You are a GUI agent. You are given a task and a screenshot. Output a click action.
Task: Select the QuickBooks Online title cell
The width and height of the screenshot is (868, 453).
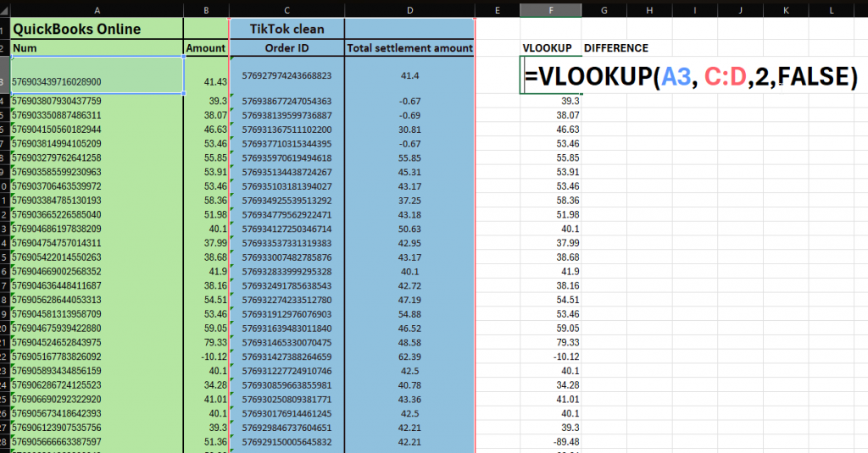point(97,29)
